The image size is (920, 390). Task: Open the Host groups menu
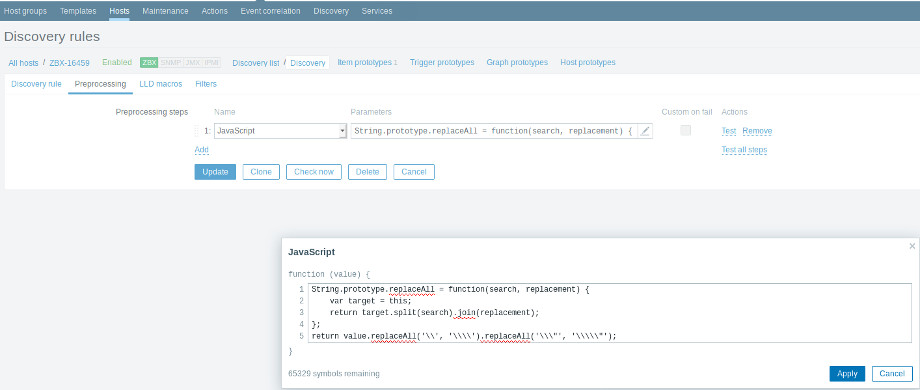[25, 11]
